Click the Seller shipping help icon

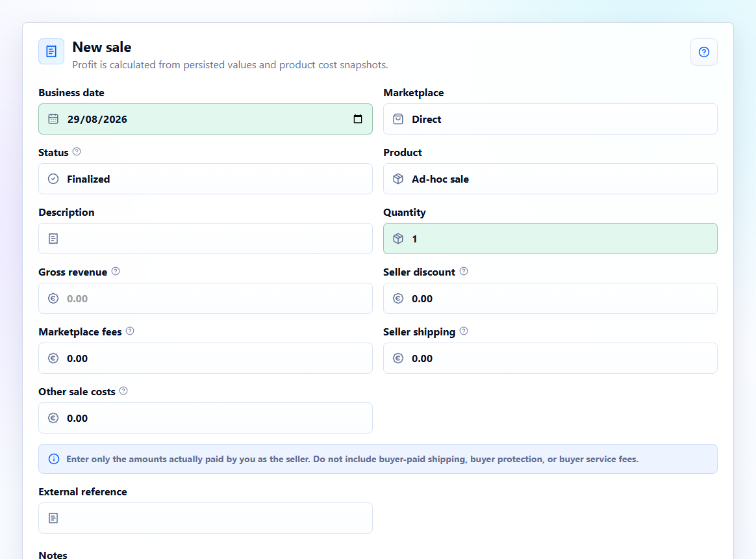[x=463, y=331]
